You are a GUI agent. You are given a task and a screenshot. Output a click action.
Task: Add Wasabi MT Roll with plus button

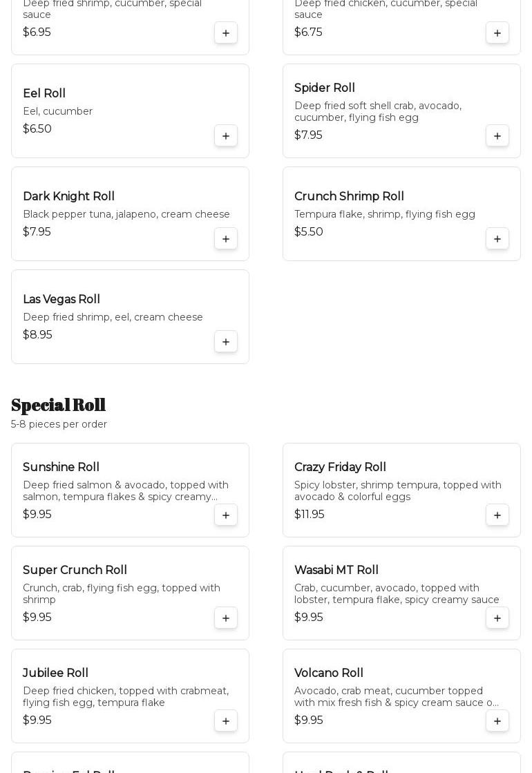click(x=497, y=618)
